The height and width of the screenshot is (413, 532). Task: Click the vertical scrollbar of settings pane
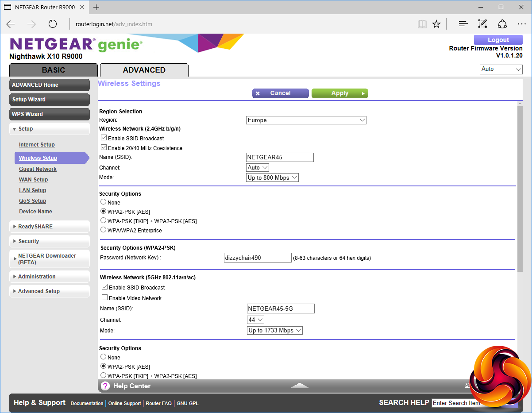pos(520,186)
